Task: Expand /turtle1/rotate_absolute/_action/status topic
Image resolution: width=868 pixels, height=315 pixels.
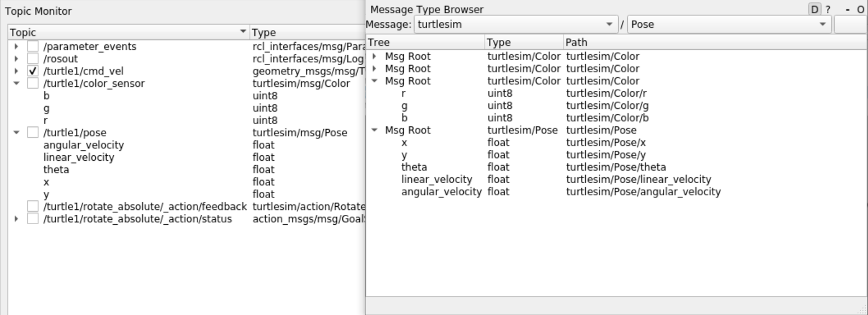Action: [16, 219]
